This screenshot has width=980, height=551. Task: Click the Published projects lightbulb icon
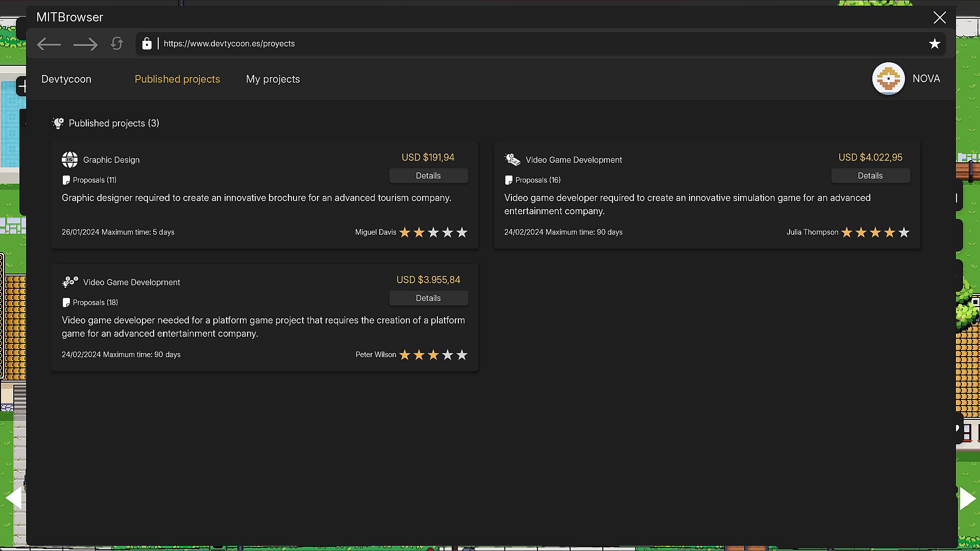tap(58, 123)
